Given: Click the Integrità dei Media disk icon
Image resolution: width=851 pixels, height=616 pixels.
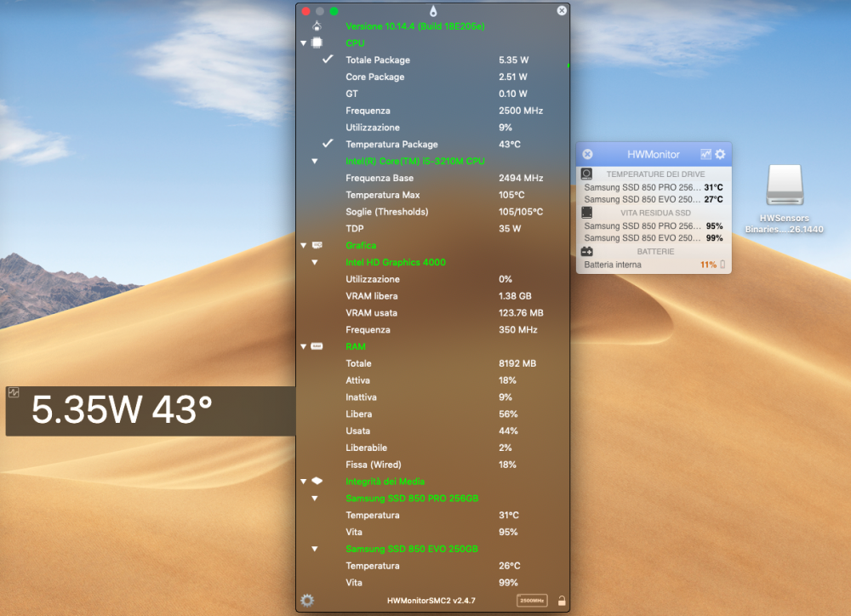Looking at the screenshot, I should 317,481.
